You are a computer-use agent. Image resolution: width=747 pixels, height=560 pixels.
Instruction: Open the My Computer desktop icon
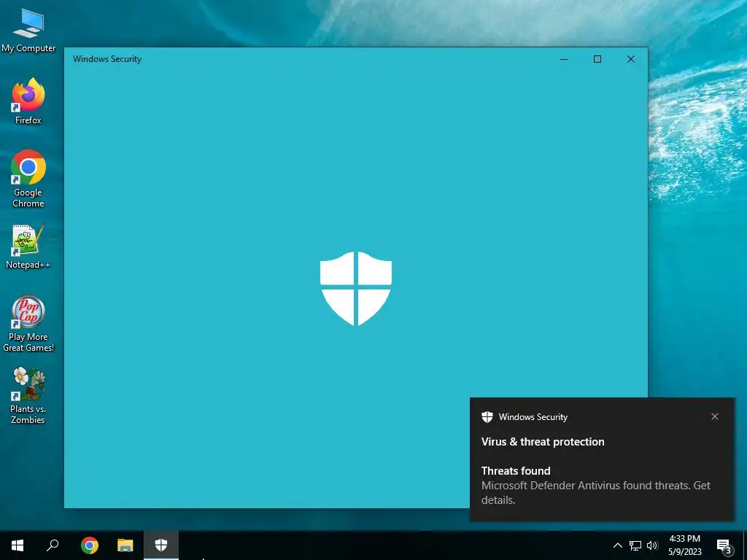coord(28,31)
